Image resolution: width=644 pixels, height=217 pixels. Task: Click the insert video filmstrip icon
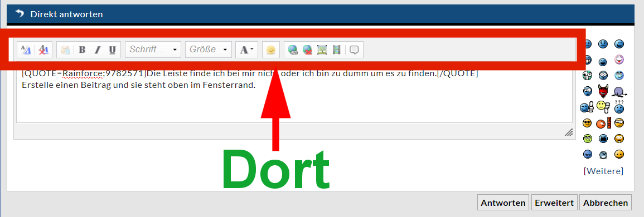pos(337,50)
